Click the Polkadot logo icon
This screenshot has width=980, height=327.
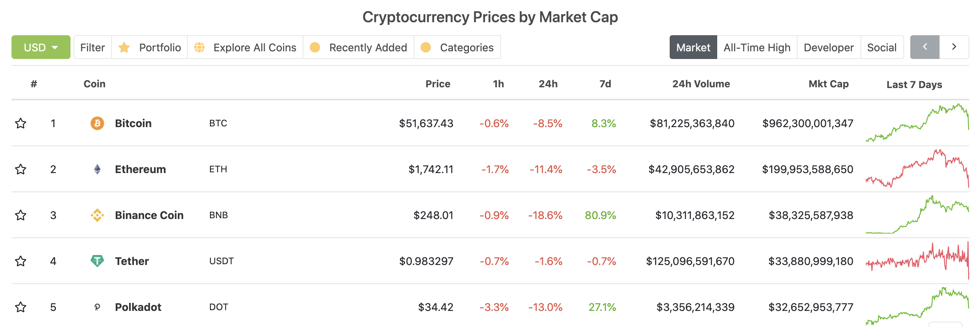[x=97, y=307]
